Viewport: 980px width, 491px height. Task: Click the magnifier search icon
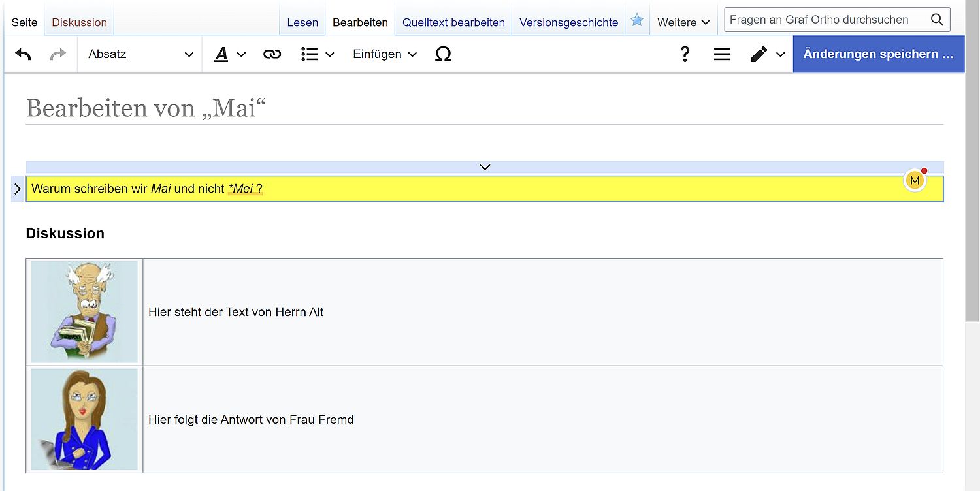937,20
